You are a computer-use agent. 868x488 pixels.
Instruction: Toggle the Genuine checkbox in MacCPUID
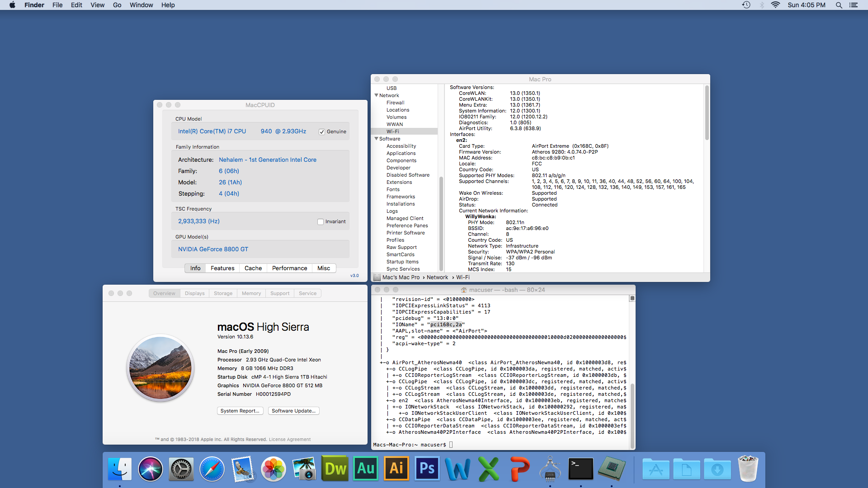click(x=322, y=132)
